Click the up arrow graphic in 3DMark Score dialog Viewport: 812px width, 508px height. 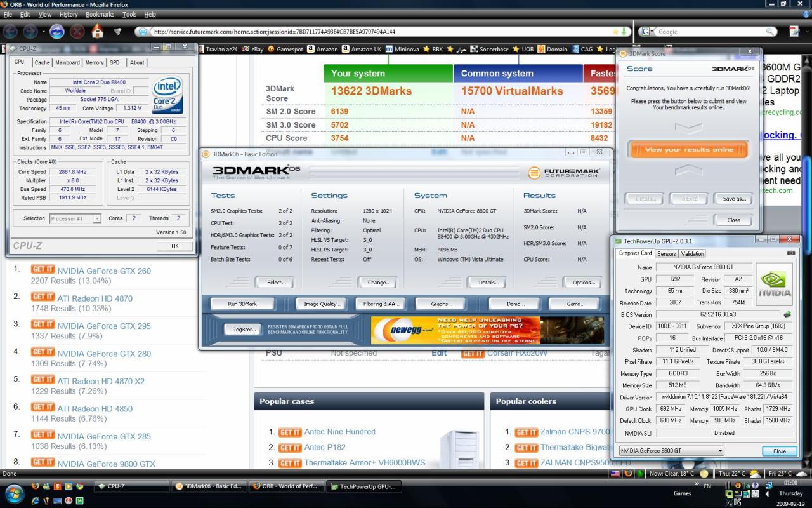click(x=688, y=170)
